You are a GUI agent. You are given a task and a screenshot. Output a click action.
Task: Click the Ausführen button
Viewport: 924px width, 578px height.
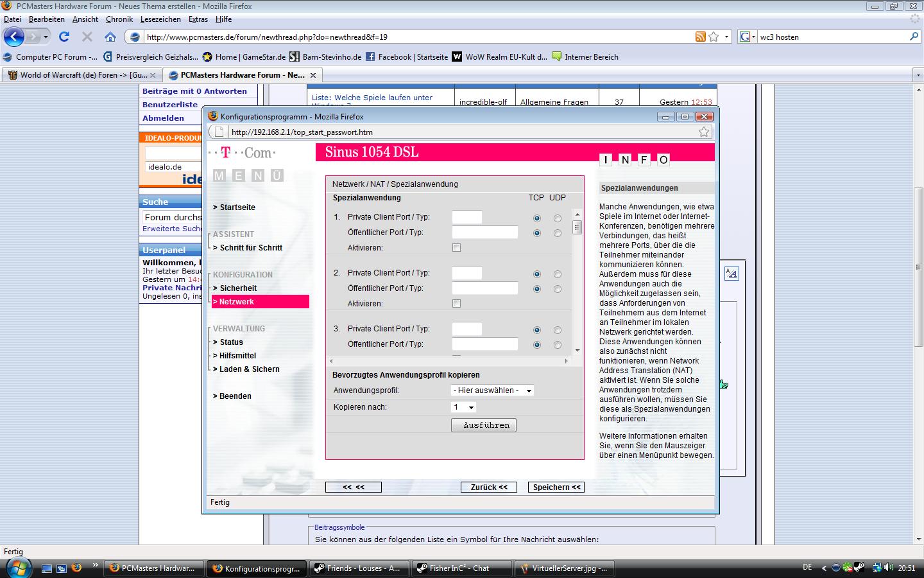point(484,425)
